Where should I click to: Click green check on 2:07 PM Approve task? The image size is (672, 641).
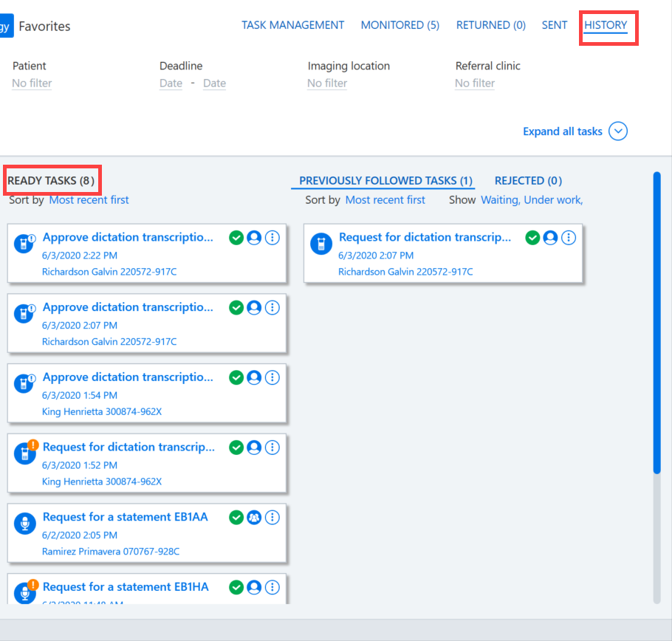coord(236,307)
